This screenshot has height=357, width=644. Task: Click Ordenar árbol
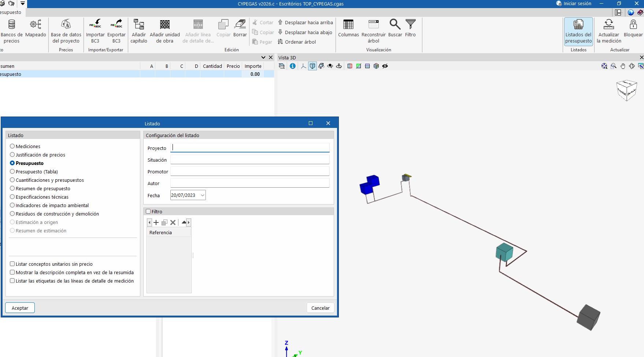pyautogui.click(x=297, y=42)
